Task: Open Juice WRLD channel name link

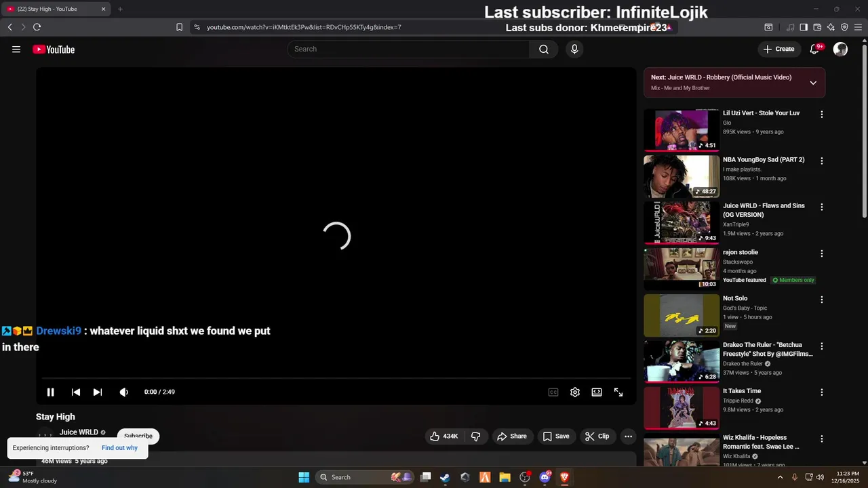Action: [79, 432]
